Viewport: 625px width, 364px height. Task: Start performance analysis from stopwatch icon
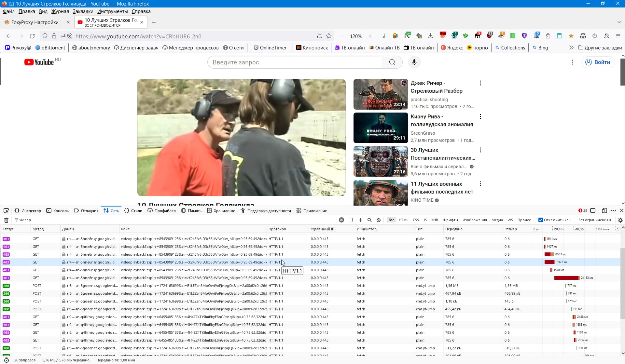pos(6,360)
